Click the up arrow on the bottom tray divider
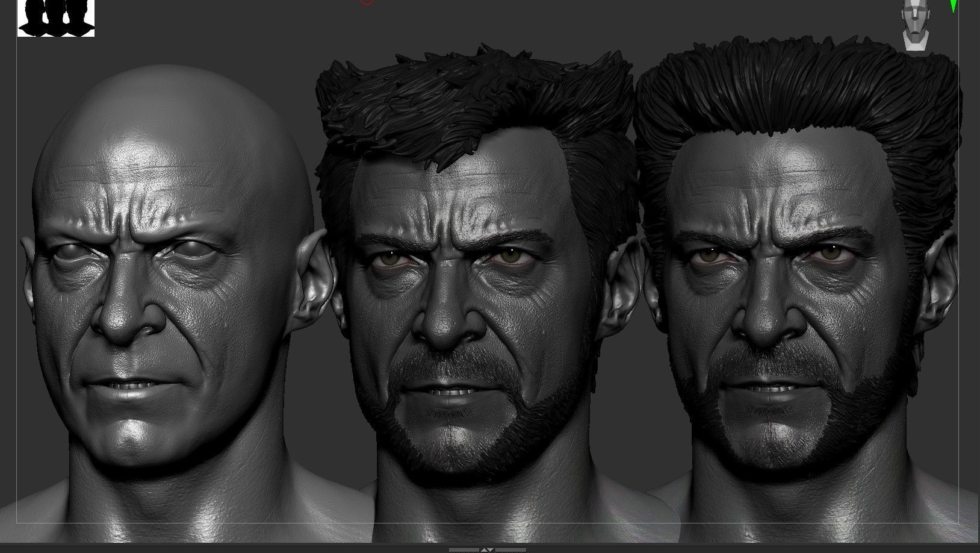Viewport: 980px width, 553px height. [484, 550]
